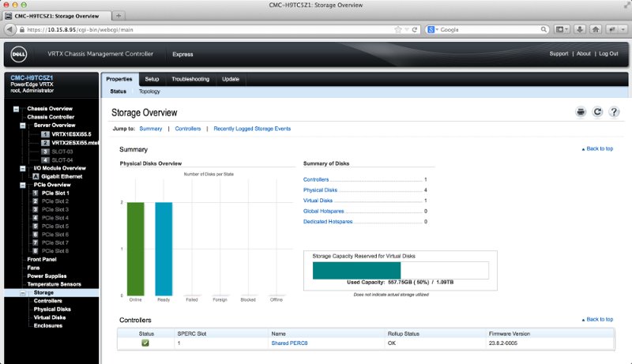Collapse the Storage tree node
Viewport: 632px width, 364px height.
click(23, 293)
